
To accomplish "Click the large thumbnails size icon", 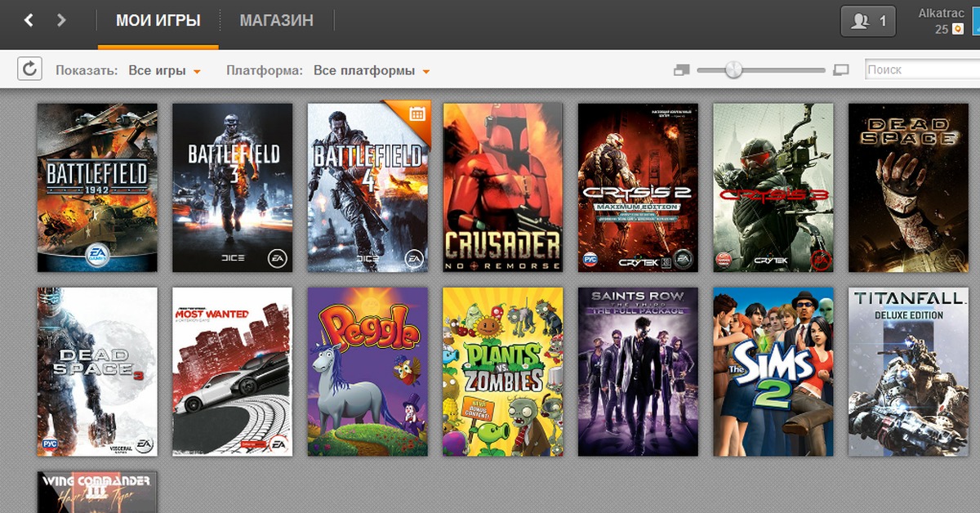I will pos(841,71).
